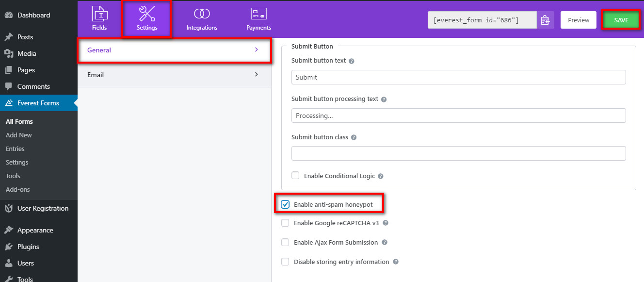Expand the General section chevron
This screenshot has height=282, width=644.
tap(257, 50)
